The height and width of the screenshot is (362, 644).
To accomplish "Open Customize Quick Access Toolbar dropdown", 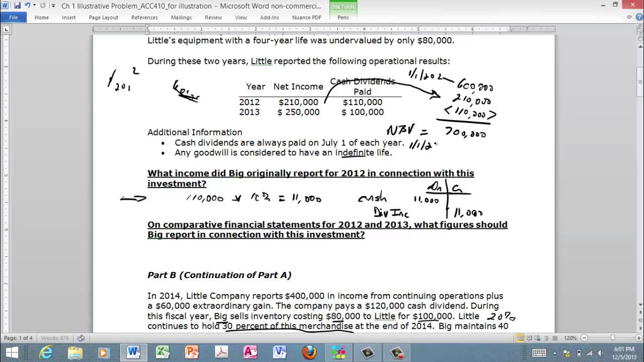I will point(53,6).
